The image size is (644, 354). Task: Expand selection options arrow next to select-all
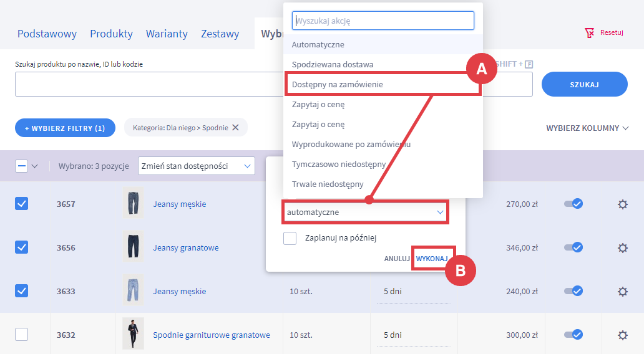(x=35, y=166)
